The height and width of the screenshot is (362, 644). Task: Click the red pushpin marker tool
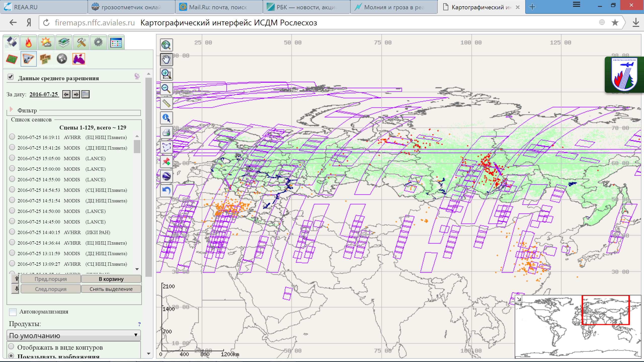(166, 162)
